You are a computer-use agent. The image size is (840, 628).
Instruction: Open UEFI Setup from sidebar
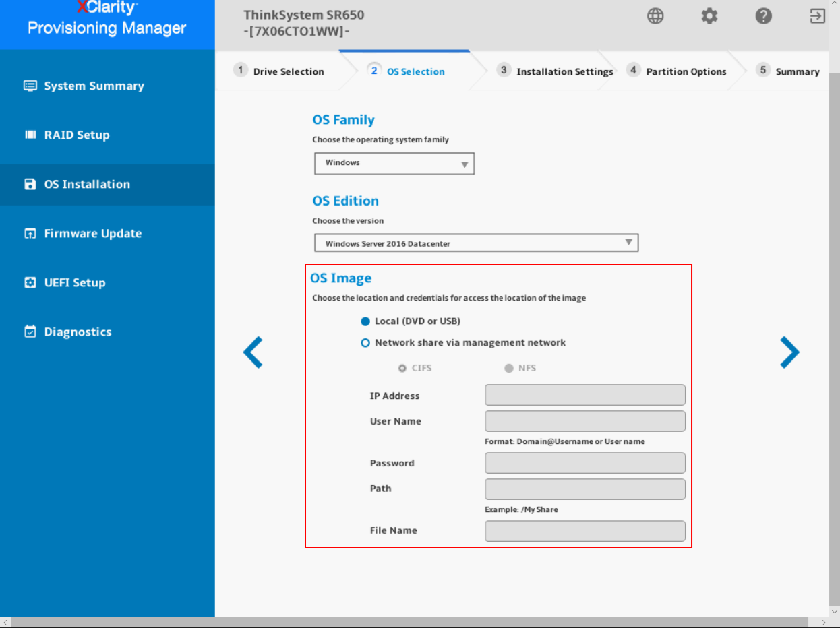107,282
